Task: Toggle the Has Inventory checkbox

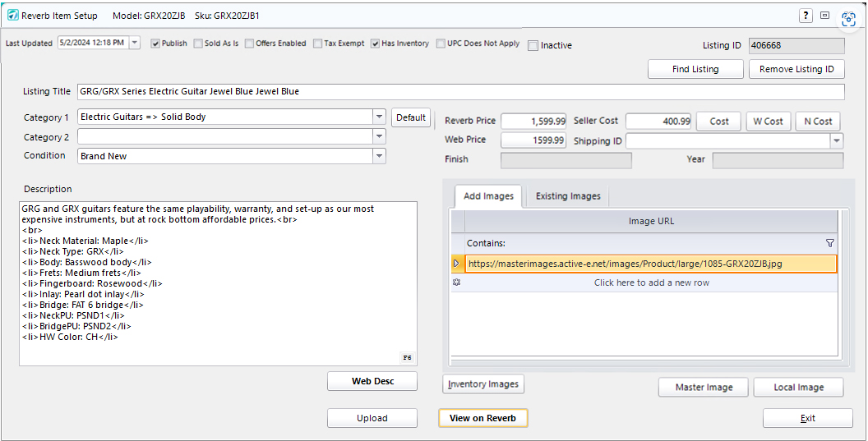Action: coord(375,44)
